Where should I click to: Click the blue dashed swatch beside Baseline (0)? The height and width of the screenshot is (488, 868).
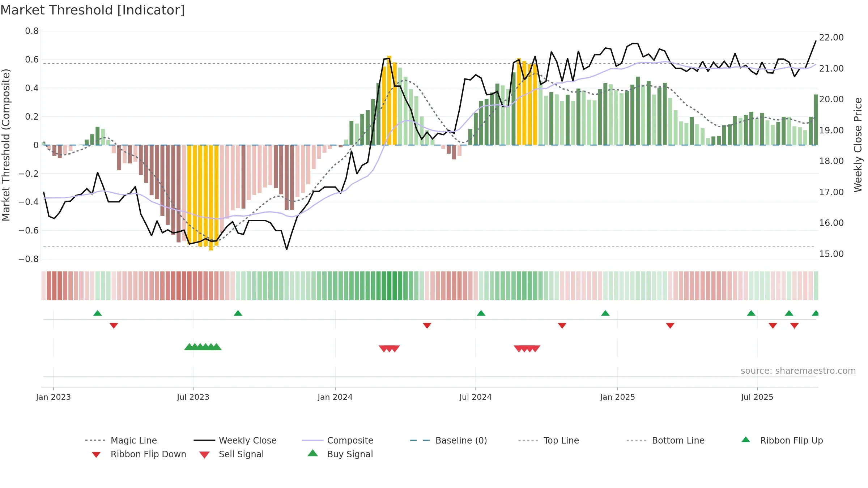click(420, 440)
